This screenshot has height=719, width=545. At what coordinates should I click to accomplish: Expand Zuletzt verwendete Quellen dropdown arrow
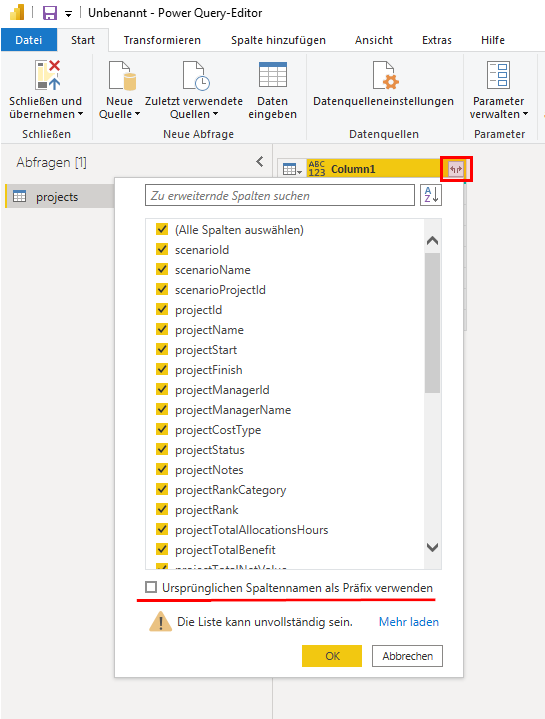215,114
